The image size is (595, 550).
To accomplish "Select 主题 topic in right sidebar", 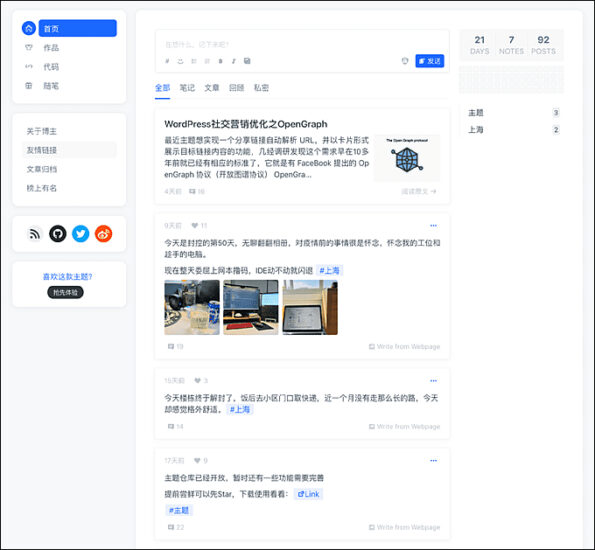I will tap(513, 113).
